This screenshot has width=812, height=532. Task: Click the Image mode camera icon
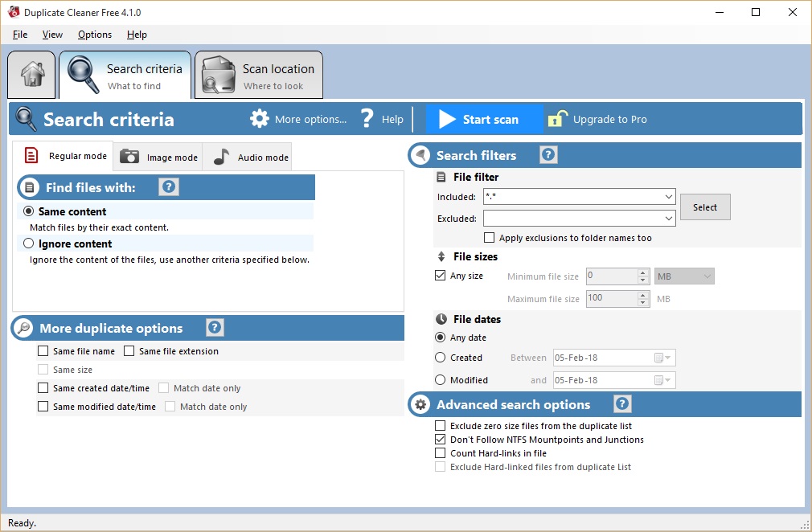129,156
